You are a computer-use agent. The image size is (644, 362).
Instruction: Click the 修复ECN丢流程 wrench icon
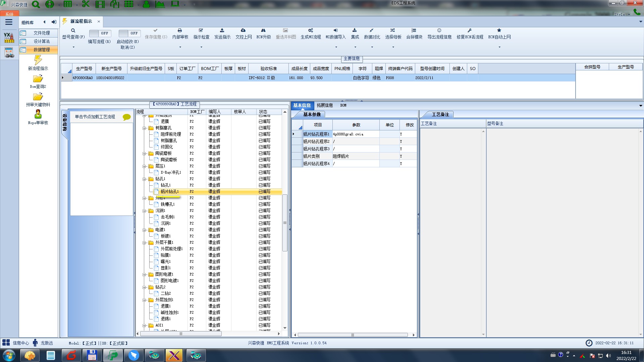470,31
